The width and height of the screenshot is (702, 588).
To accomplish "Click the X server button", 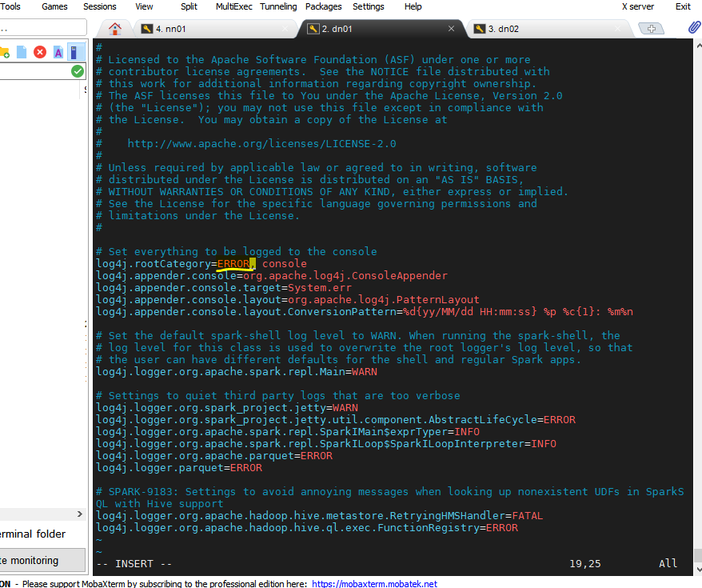I will point(638,6).
